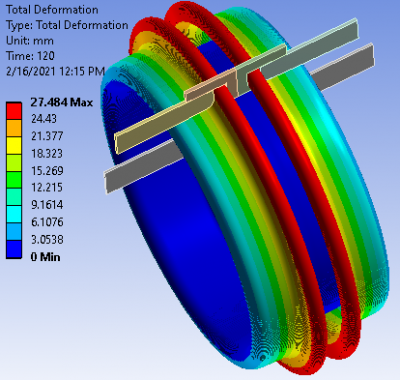
Task: Select the '3.0538' legend value
Action: (47, 239)
